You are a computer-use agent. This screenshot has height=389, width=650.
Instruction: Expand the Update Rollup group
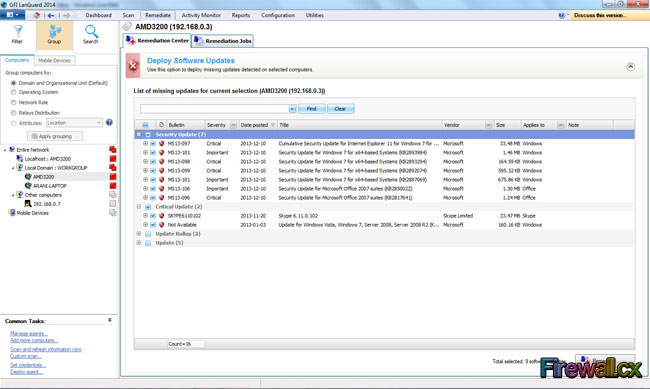[x=139, y=233]
